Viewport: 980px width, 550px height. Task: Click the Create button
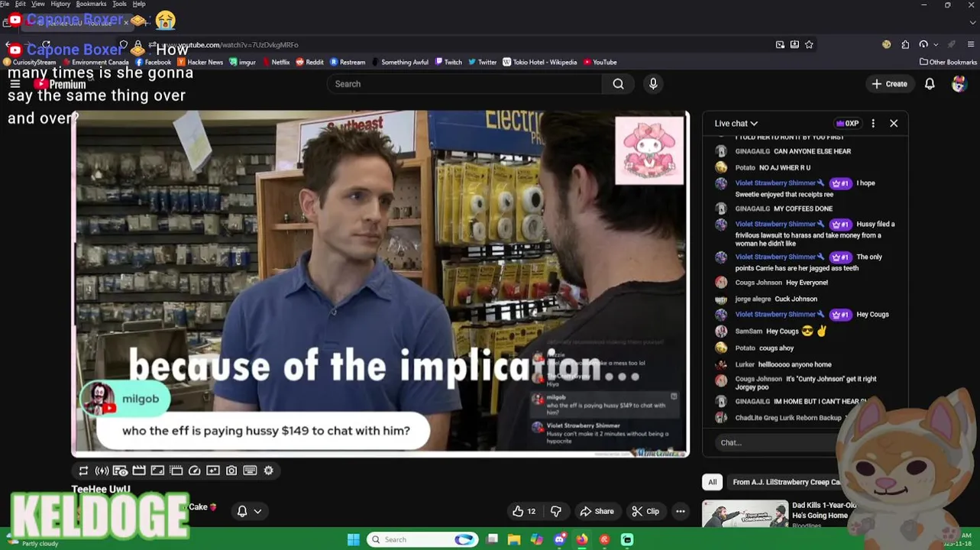(x=890, y=84)
